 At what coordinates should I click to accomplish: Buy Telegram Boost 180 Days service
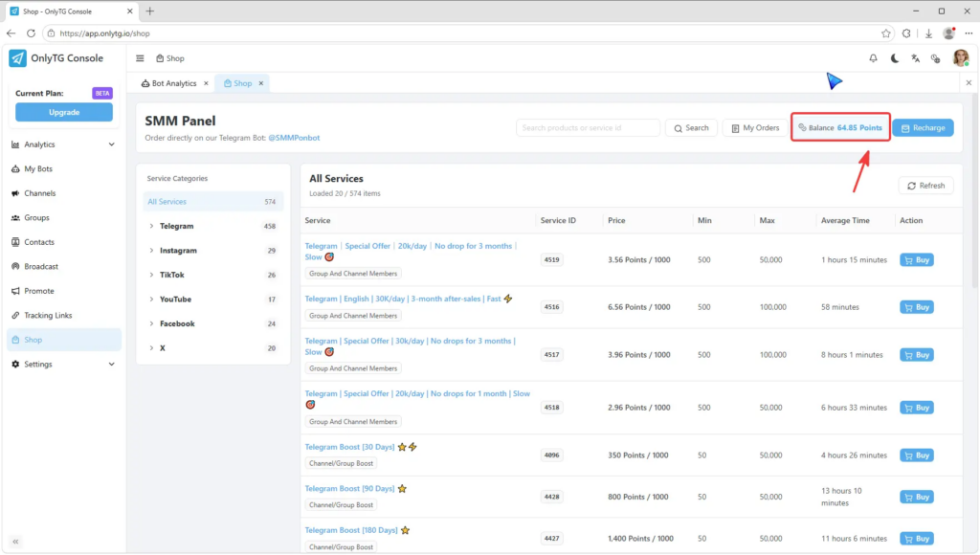click(x=917, y=538)
